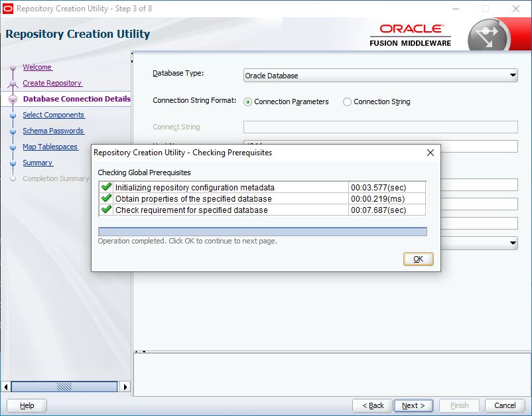The width and height of the screenshot is (532, 416).
Task: Click checkmark icon beside Check requirement row
Action: coord(106,210)
